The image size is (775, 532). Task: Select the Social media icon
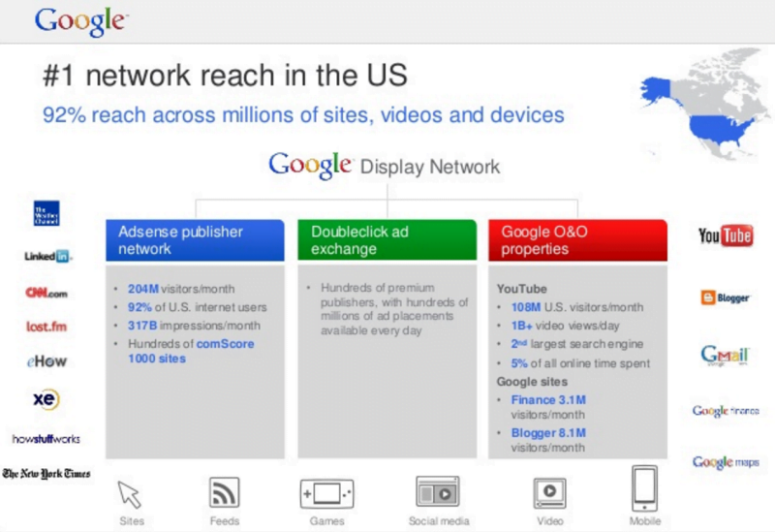pyautogui.click(x=438, y=491)
